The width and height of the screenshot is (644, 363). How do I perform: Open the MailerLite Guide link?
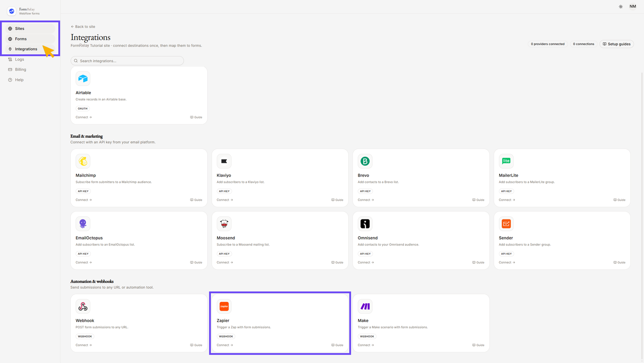coord(619,200)
